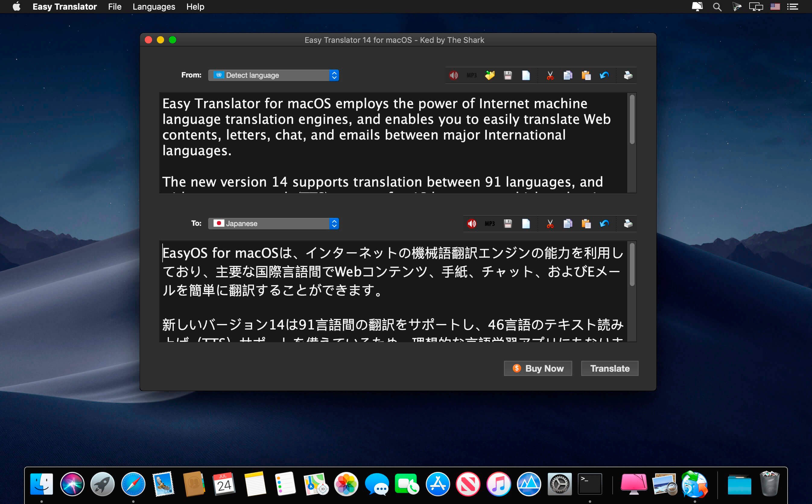This screenshot has width=812, height=504.
Task: Print the translated text
Action: click(628, 224)
